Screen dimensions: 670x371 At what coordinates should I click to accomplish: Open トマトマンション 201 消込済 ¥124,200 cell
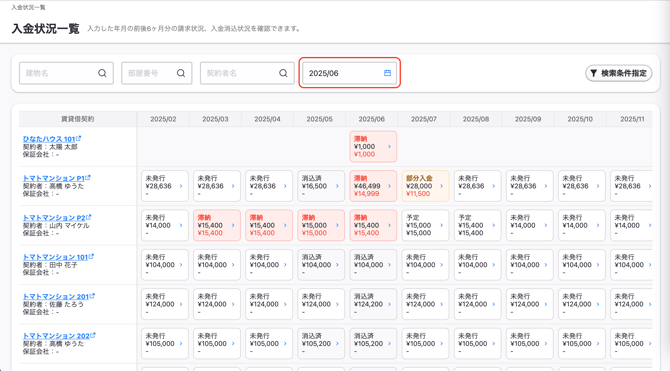pos(373,304)
